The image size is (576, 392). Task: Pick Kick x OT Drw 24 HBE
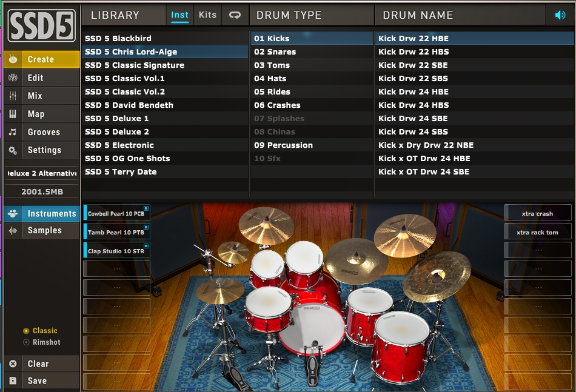point(474,158)
